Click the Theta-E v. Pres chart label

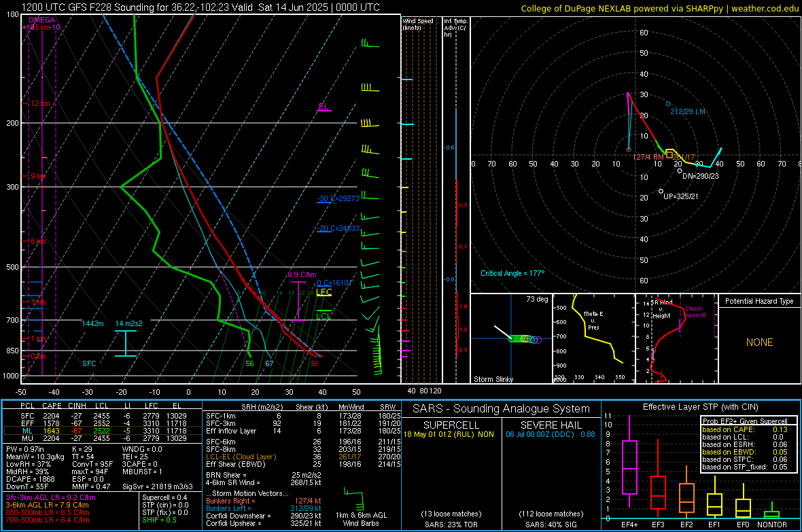[593, 320]
